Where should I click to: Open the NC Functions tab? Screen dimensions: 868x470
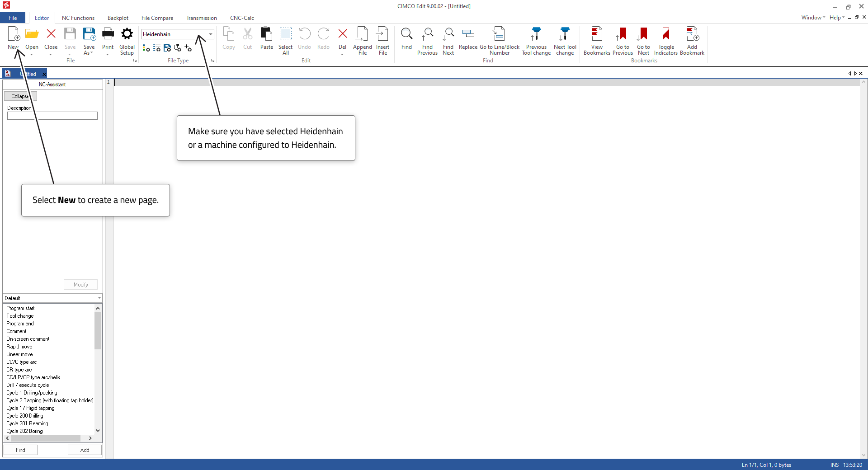pyautogui.click(x=78, y=18)
